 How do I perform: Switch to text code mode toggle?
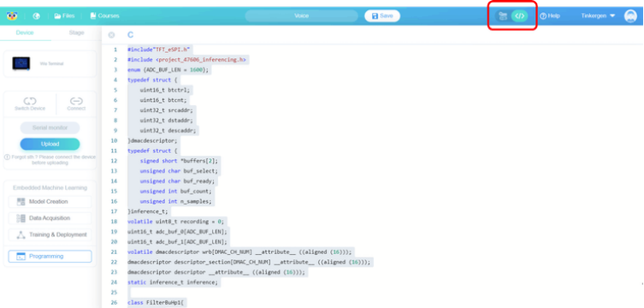coord(519,16)
